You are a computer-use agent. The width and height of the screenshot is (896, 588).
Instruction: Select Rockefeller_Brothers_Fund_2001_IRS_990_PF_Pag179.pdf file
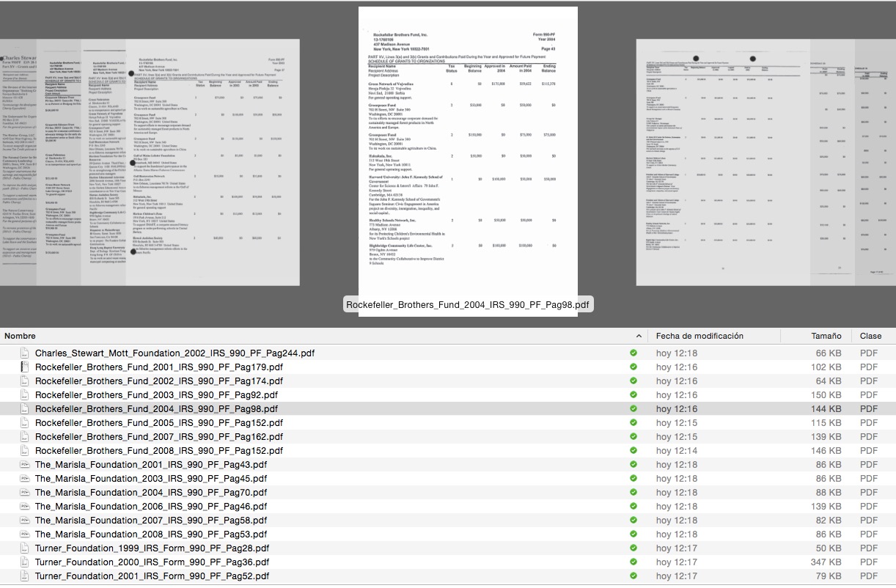point(158,367)
